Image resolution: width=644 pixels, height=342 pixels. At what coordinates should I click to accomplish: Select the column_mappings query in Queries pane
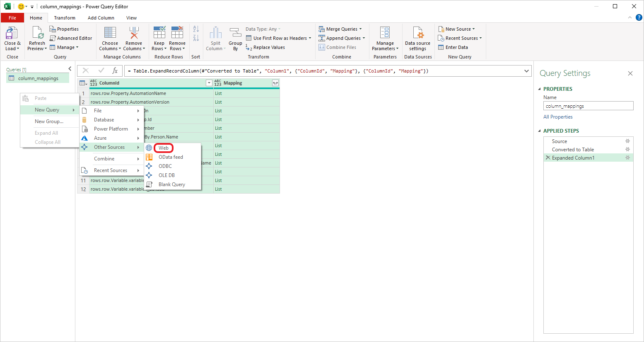click(x=38, y=78)
